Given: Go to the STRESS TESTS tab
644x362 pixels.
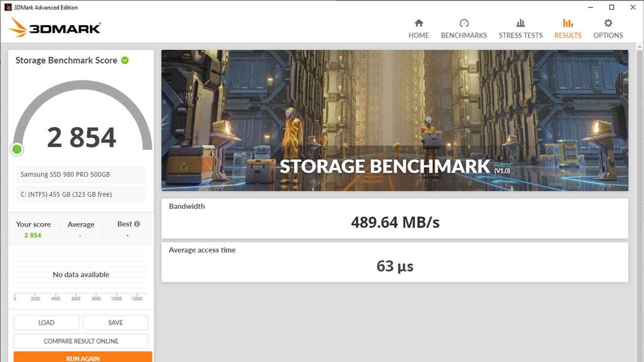Looking at the screenshot, I should point(520,35).
